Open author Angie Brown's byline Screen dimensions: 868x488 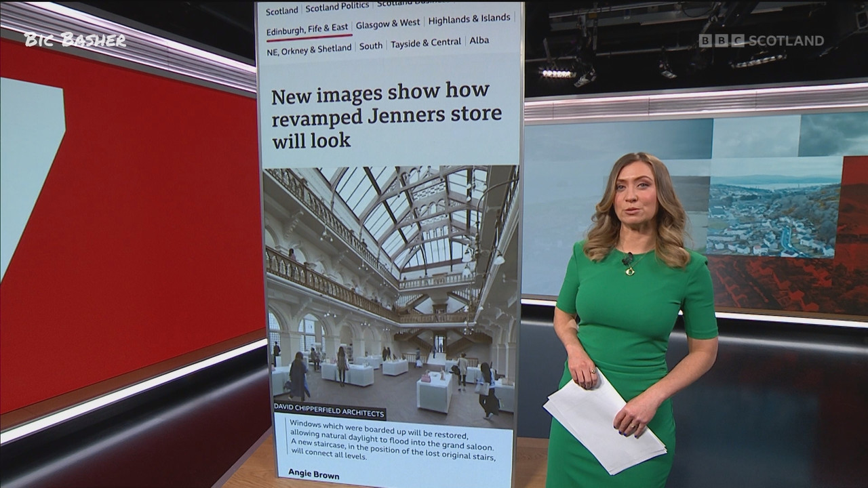tap(313, 474)
